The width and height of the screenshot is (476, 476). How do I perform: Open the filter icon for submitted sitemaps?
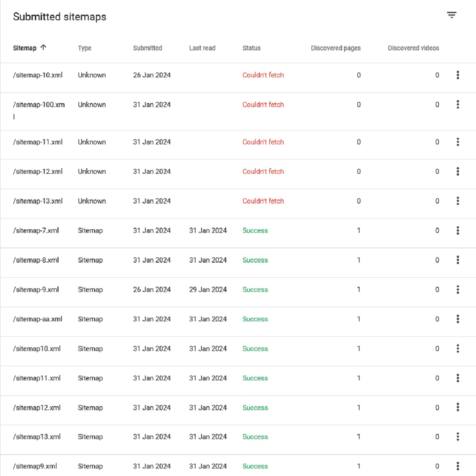[x=451, y=15]
